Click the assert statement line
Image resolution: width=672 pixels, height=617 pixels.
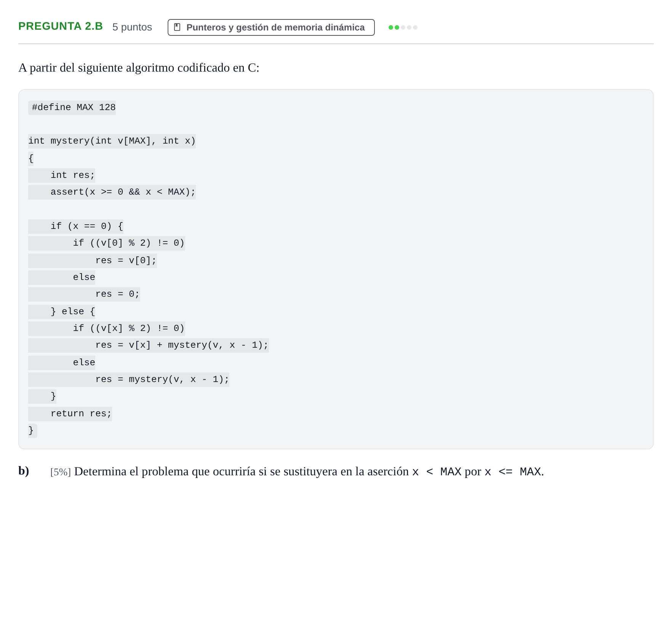pos(112,192)
